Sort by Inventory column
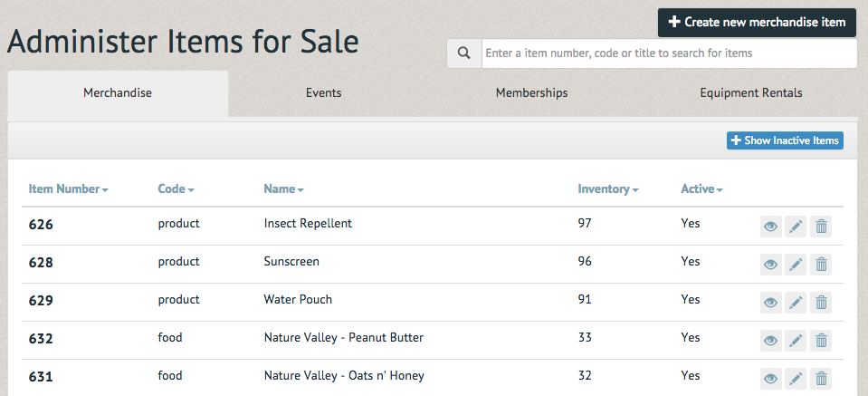This screenshot has width=868, height=396. [x=608, y=188]
